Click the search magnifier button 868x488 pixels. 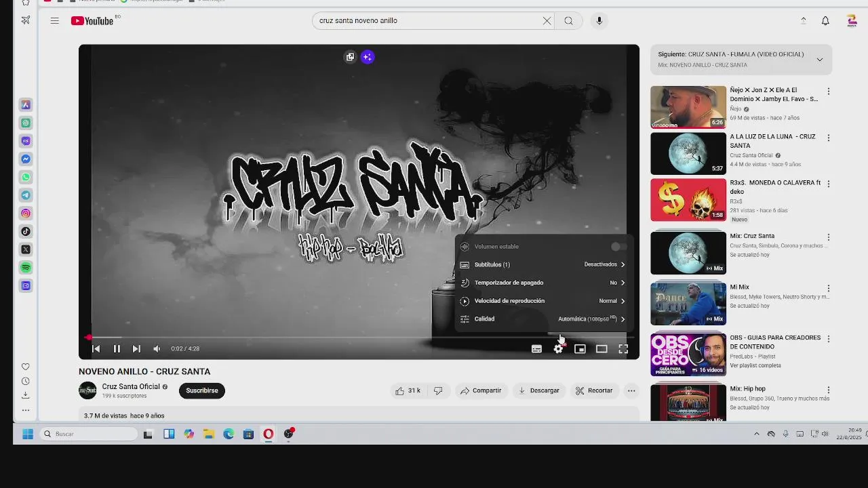point(568,21)
